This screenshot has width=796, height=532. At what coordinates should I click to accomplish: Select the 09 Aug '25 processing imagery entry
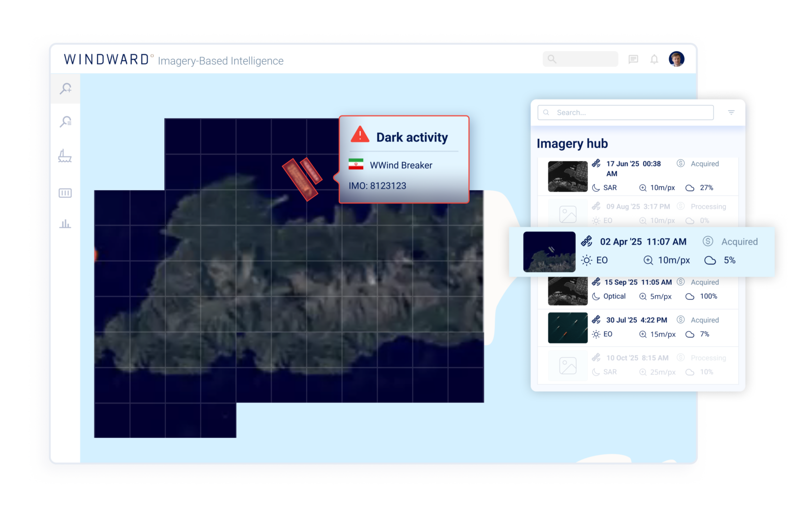[637, 213]
